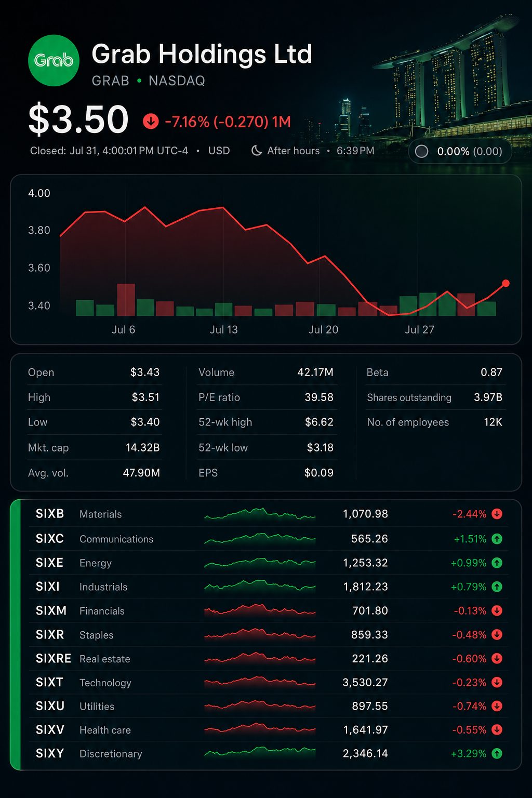
Task: Open the SIXRE Real estate index
Action: tap(269, 658)
